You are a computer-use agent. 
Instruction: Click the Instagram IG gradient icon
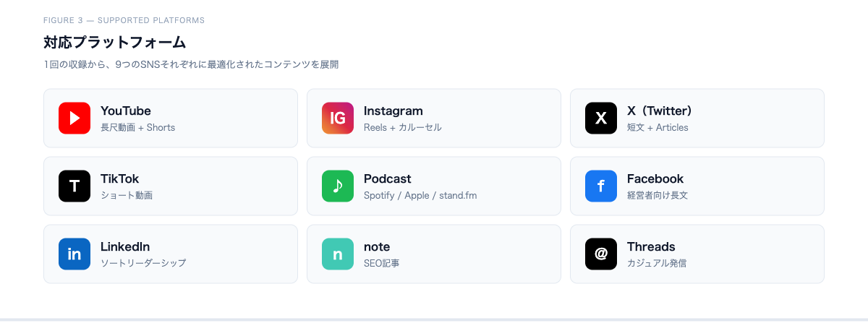point(338,118)
